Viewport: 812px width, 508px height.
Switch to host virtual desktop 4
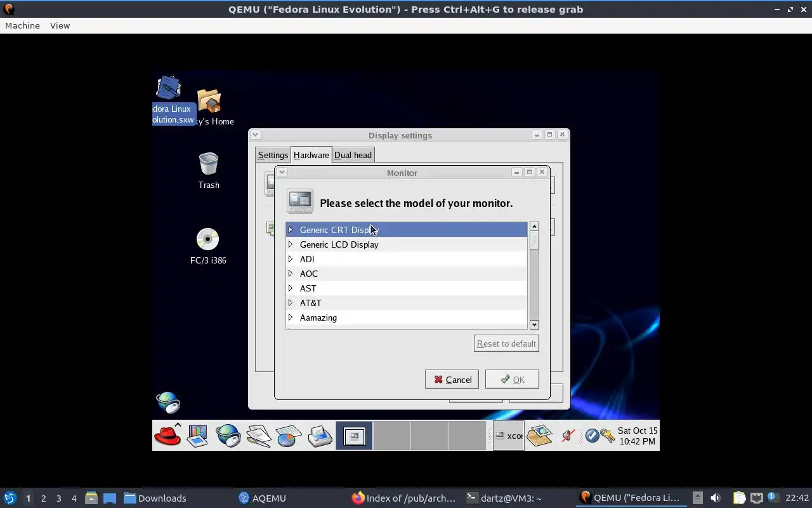coord(74,498)
